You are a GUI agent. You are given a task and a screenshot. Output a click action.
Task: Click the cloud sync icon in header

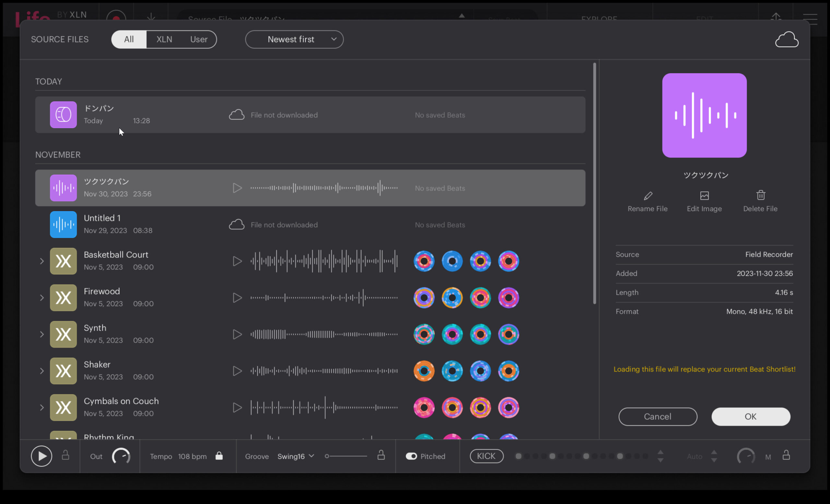point(787,40)
